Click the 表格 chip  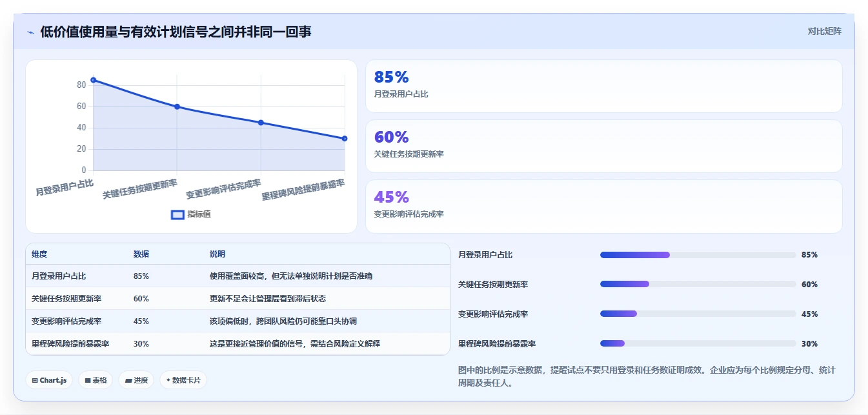coord(96,381)
